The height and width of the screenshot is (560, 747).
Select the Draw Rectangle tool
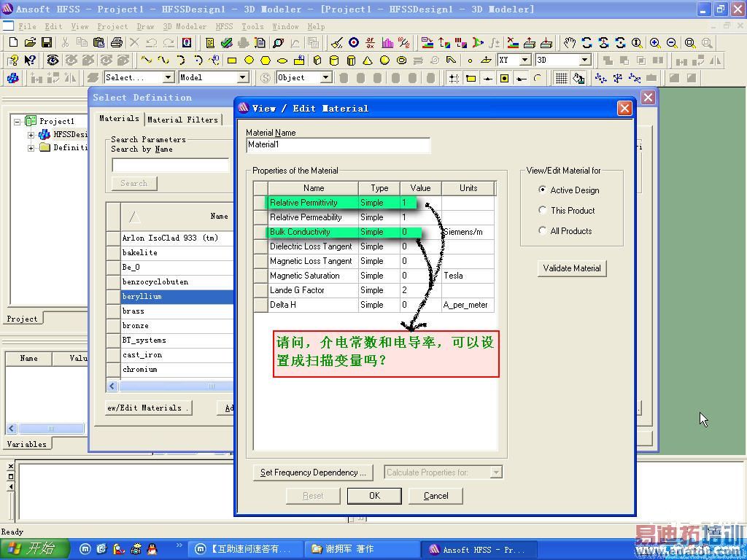232,61
